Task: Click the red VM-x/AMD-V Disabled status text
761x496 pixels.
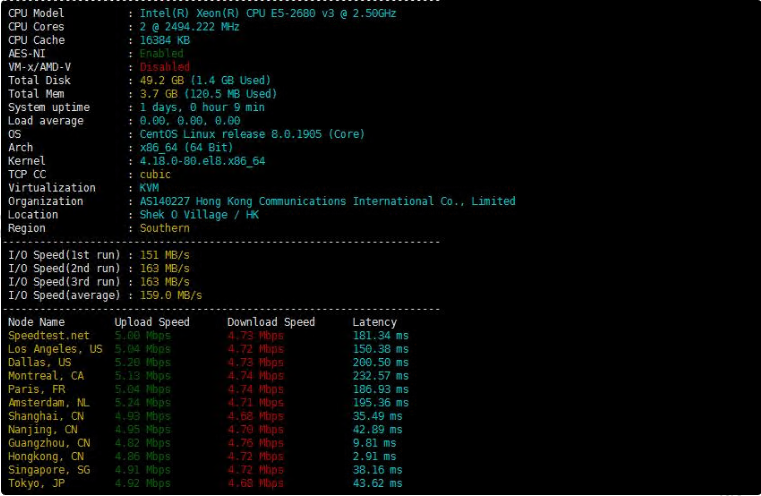Action: point(164,67)
